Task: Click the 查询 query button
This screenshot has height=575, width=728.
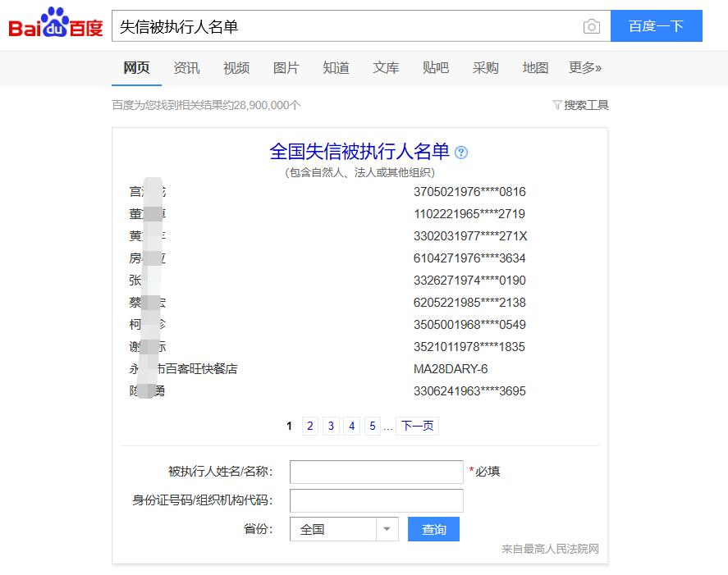Action: pyautogui.click(x=433, y=529)
